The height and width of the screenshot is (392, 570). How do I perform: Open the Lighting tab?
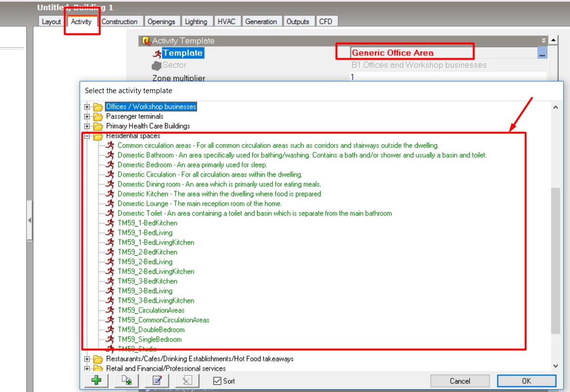point(196,21)
